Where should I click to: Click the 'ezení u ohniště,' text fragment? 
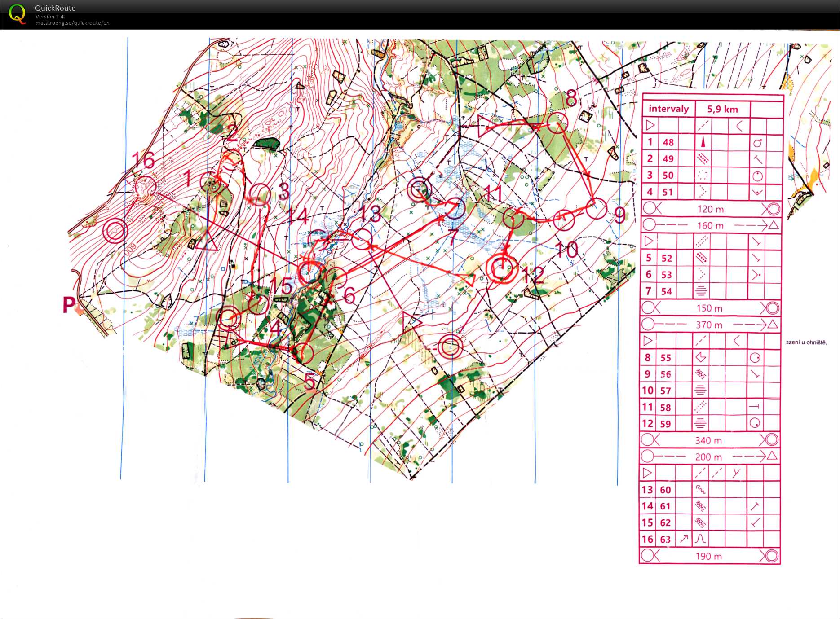pyautogui.click(x=806, y=342)
